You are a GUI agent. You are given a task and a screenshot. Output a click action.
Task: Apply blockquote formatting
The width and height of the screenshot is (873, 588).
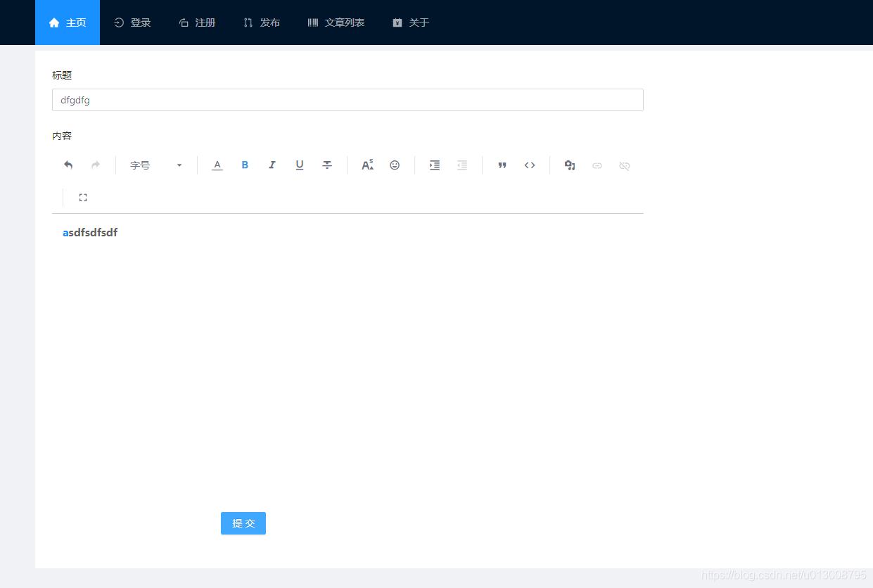click(502, 165)
